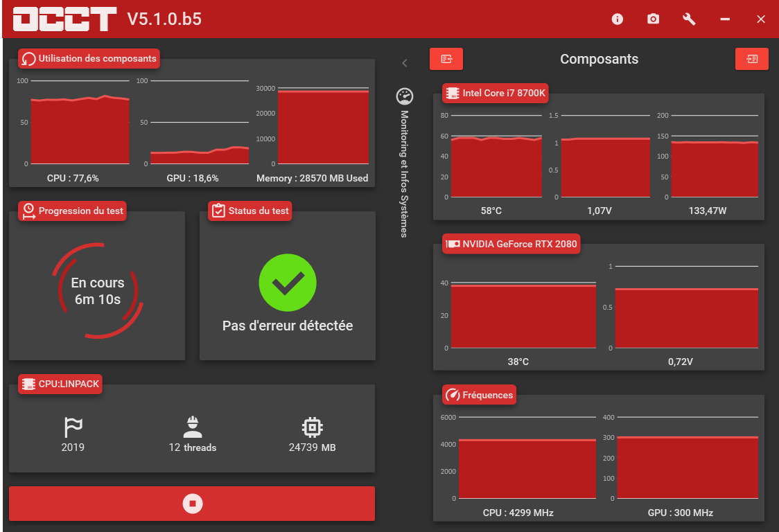Click the GPU voltage graph 0,72V
The width and height of the screenshot is (779, 532).
(687, 307)
